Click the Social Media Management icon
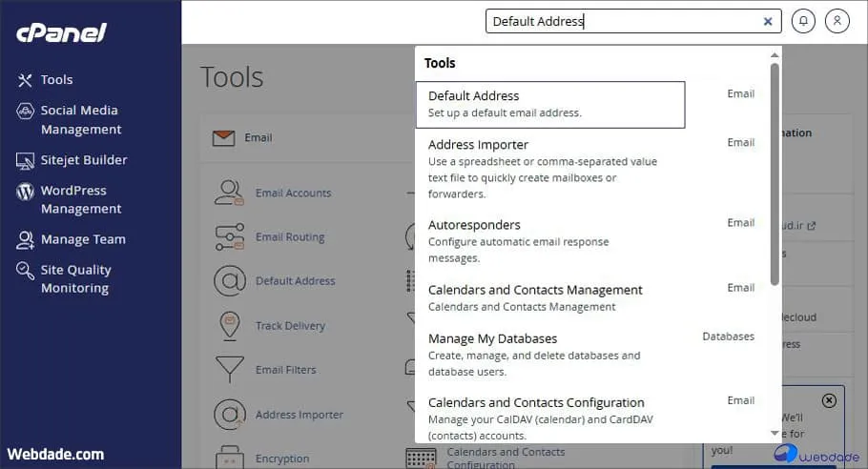Image resolution: width=868 pixels, height=469 pixels. 25,112
